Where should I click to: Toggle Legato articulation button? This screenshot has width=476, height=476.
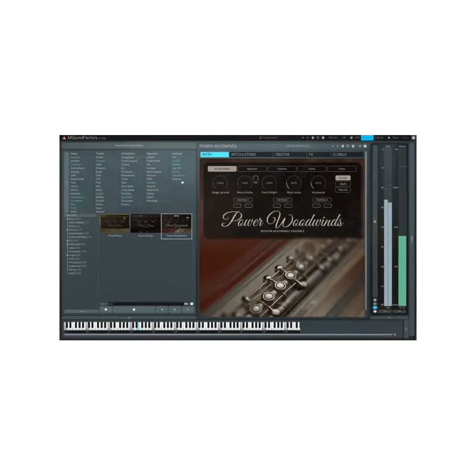(343, 184)
